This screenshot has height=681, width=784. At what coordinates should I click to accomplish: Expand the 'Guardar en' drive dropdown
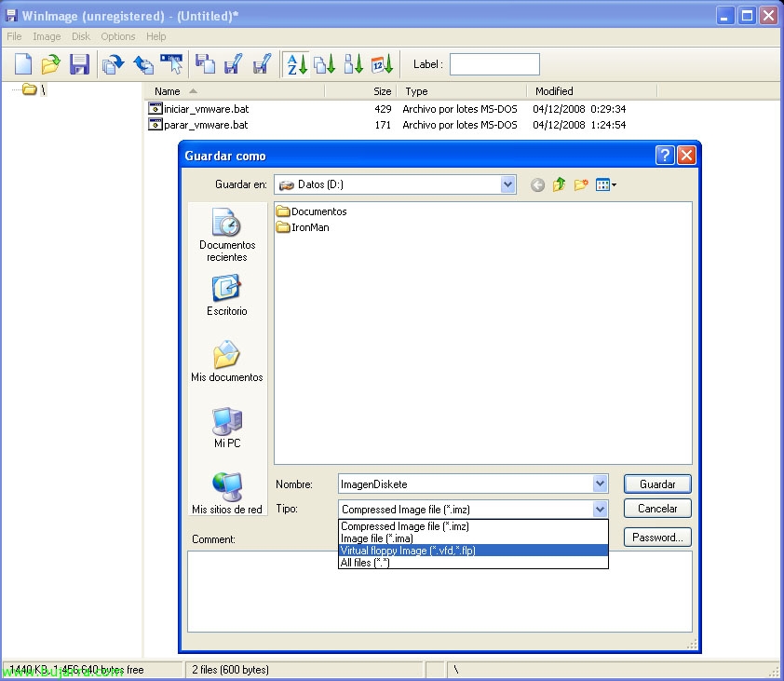(507, 185)
